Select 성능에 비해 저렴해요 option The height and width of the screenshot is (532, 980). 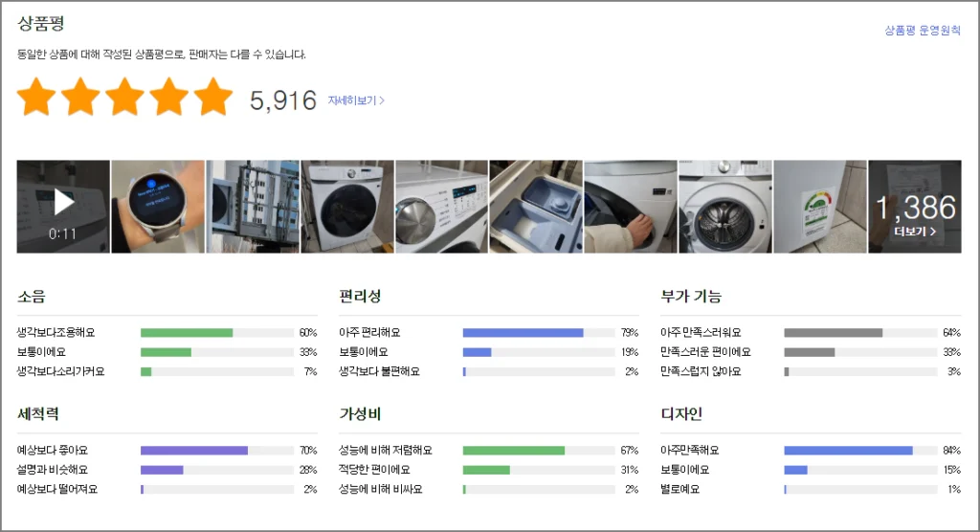pyautogui.click(x=386, y=450)
